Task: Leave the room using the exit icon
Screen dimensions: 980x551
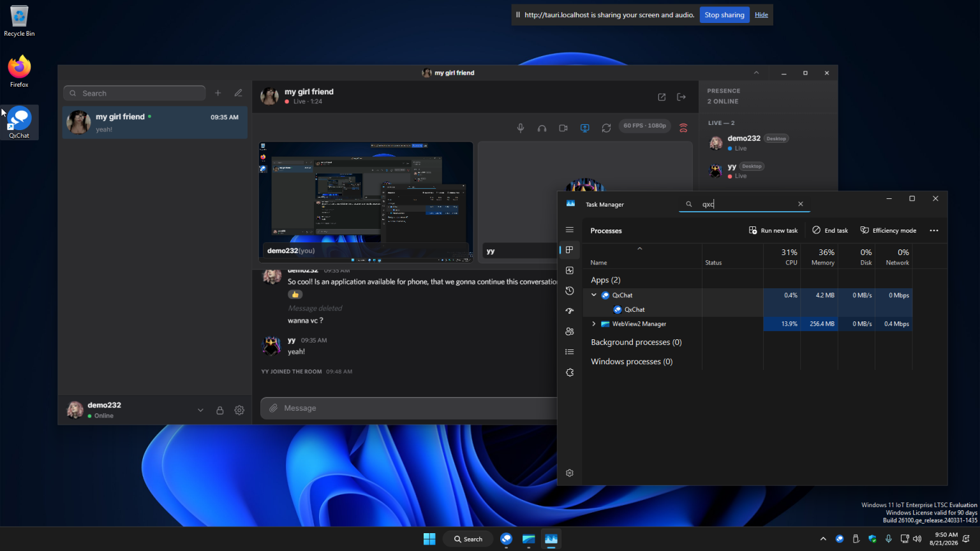Action: [x=681, y=97]
